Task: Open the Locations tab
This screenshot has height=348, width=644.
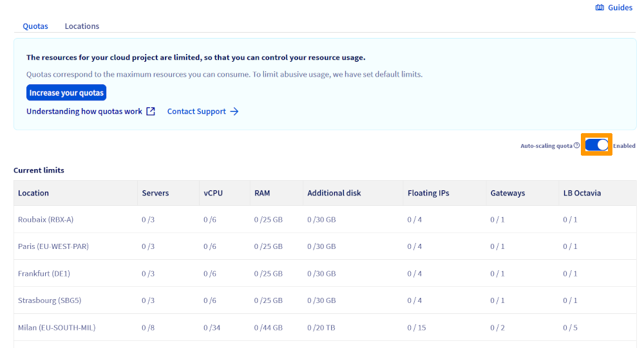Action: tap(82, 26)
